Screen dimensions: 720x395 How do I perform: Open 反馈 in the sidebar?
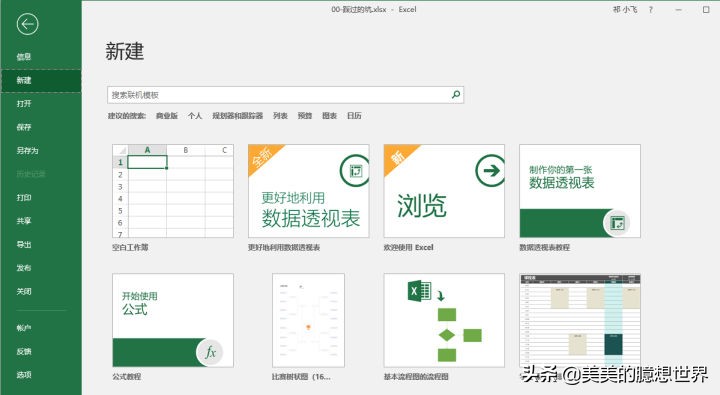(x=24, y=351)
